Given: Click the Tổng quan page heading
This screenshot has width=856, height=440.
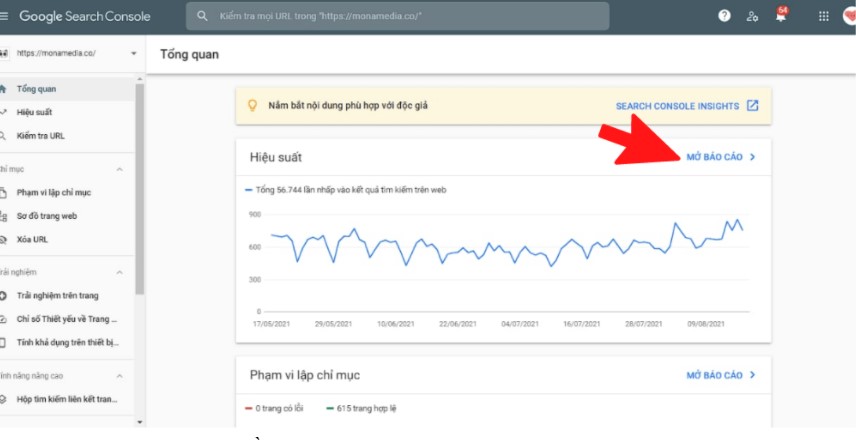Looking at the screenshot, I should [189, 55].
